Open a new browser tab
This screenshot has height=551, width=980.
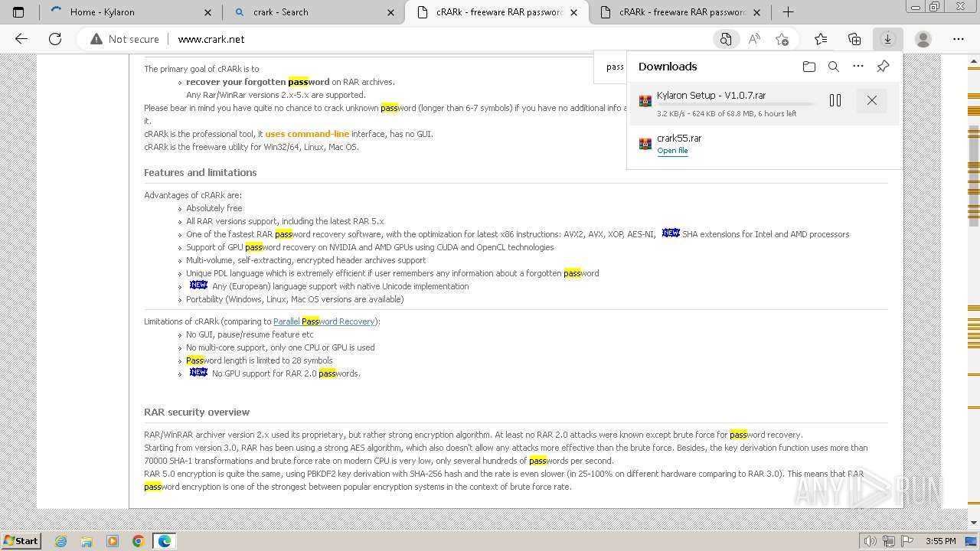click(x=788, y=12)
